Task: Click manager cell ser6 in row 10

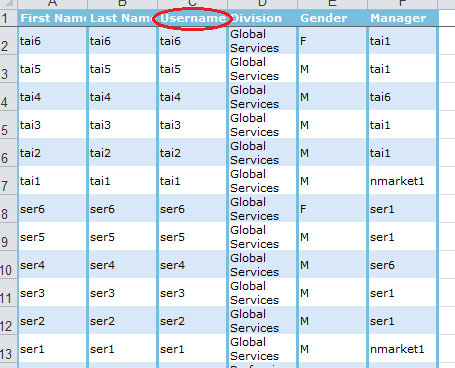Action: [x=402, y=264]
